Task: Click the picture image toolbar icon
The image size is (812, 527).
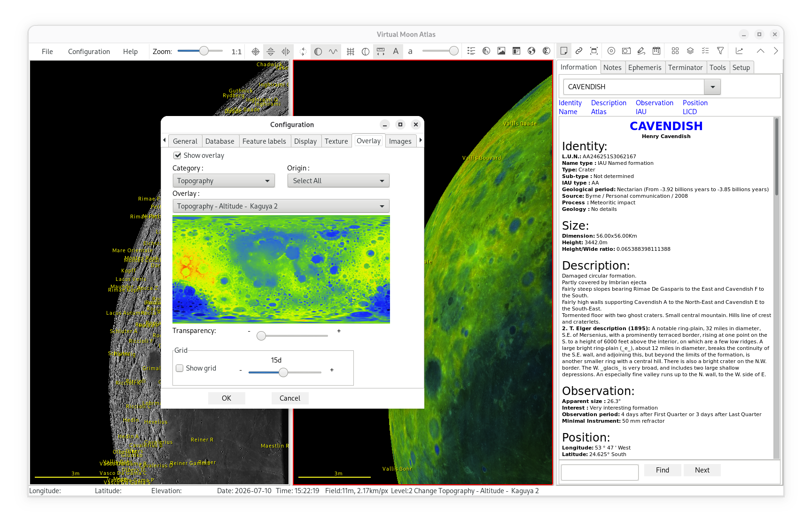Action: tap(501, 51)
